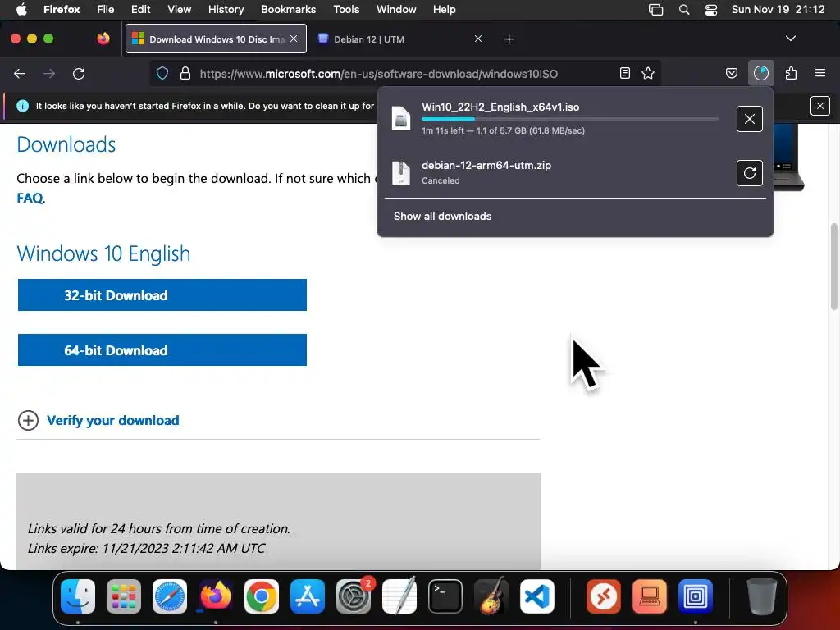Click the page vertical scrollbar
840x630 pixels.
pyautogui.click(x=833, y=267)
